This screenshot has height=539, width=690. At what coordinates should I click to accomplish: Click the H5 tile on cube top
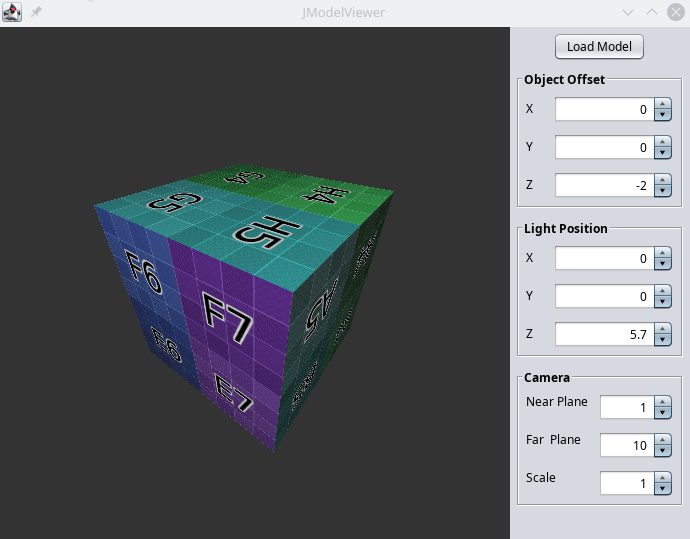(x=268, y=232)
